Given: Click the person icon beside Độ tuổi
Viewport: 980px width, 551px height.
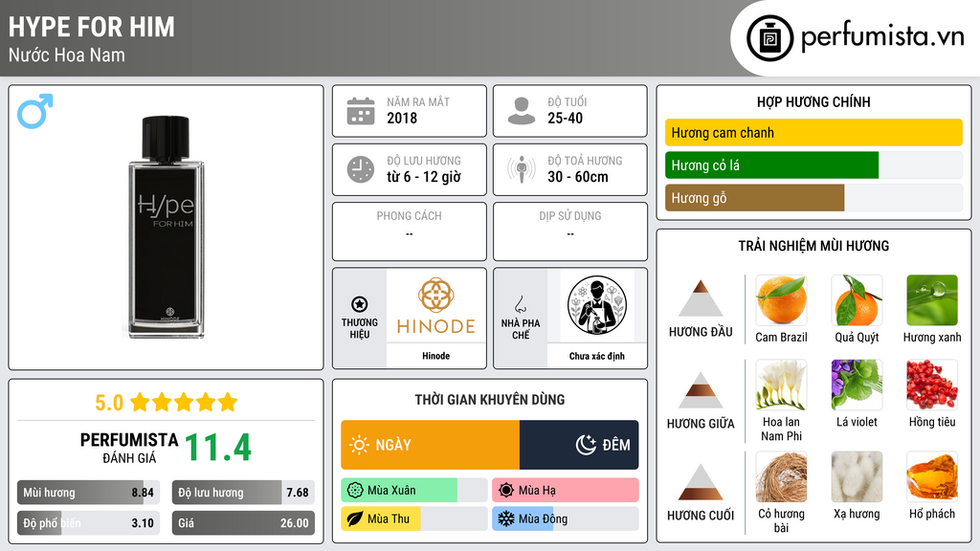Looking at the screenshot, I should coord(522,111).
